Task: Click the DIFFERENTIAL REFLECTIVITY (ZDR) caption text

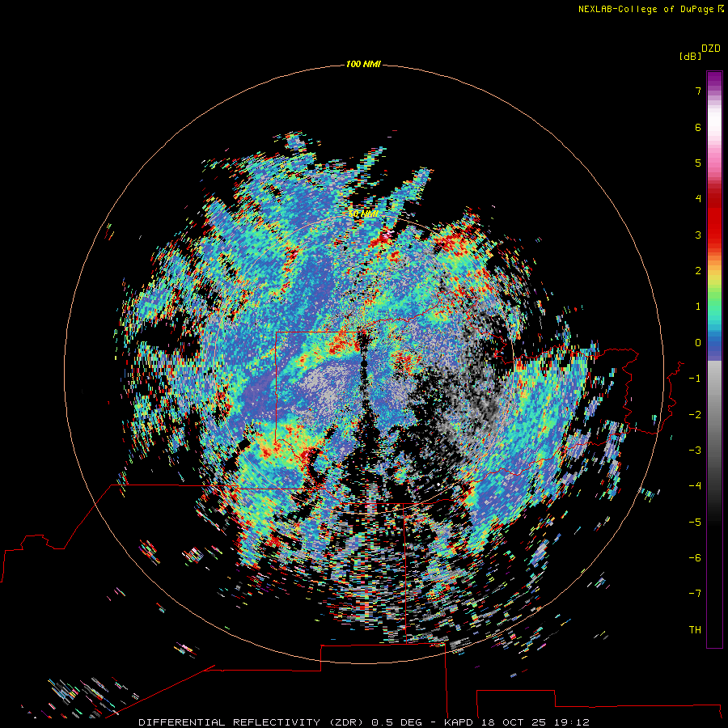Action: [252, 722]
